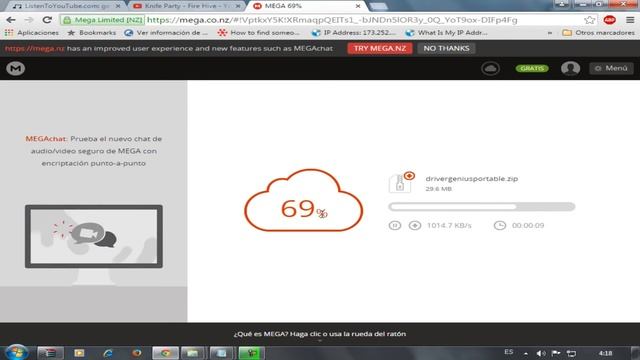Click the MEGA logo icon
Image resolution: width=640 pixels, height=360 pixels.
tap(16, 68)
